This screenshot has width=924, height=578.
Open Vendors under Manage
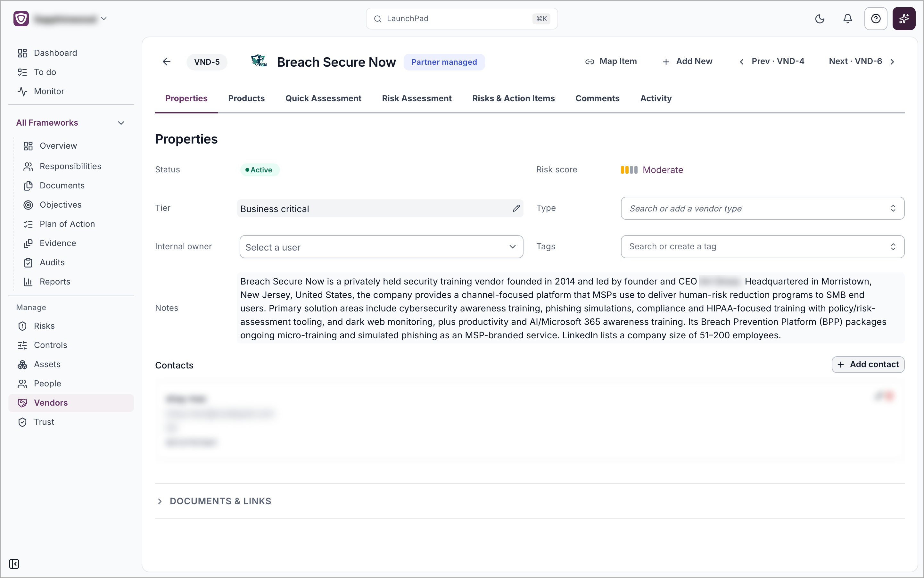tap(71, 403)
